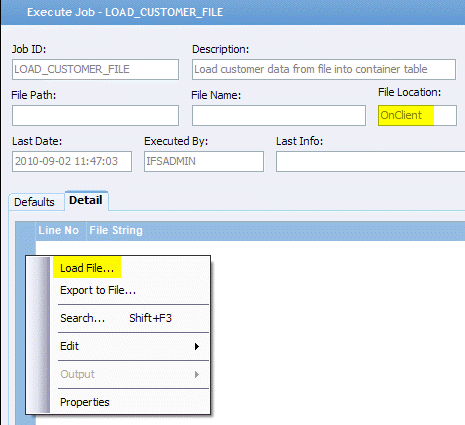465x425 pixels.
Task: Click the Job ID input field
Action: pos(95,69)
